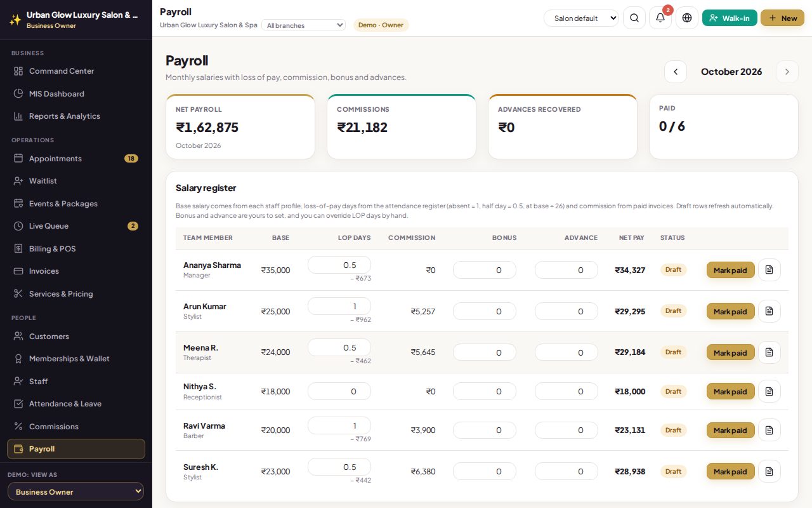Expand the All branches dropdown
Image resolution: width=812 pixels, height=508 pixels.
point(303,25)
